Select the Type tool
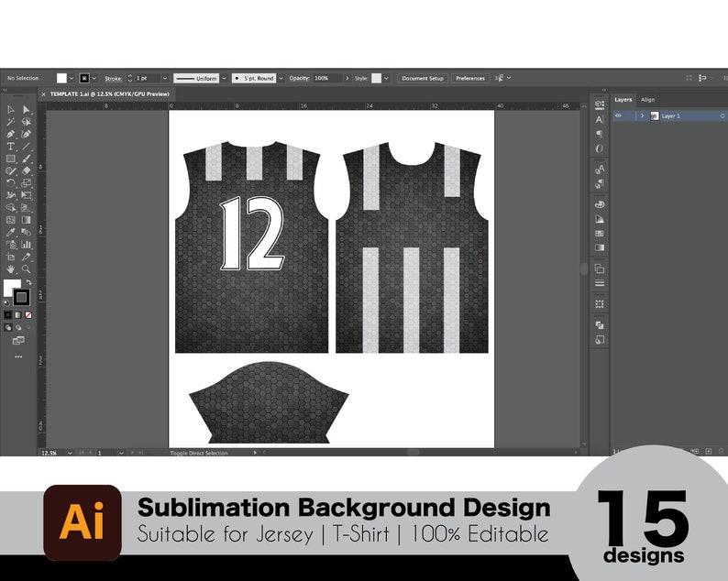Image resolution: width=728 pixels, height=581 pixels. pyautogui.click(x=11, y=147)
